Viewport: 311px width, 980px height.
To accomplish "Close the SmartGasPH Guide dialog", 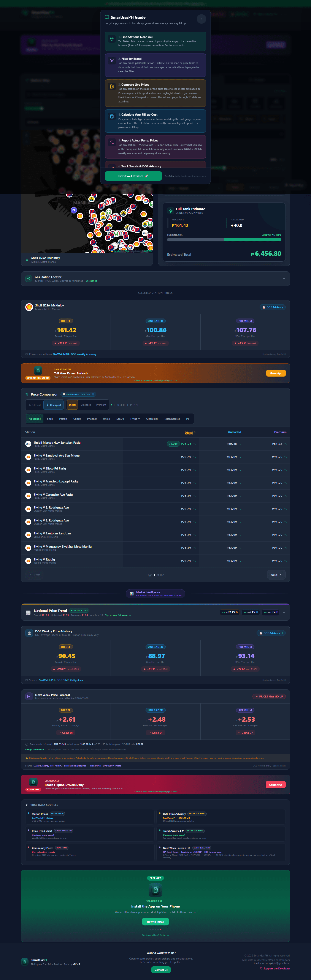I will [201, 19].
